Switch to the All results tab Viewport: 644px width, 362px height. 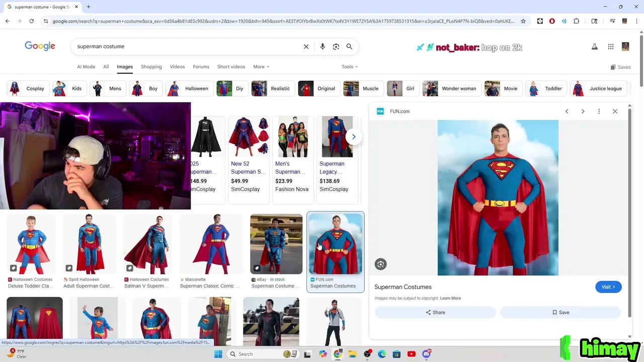coord(106,67)
